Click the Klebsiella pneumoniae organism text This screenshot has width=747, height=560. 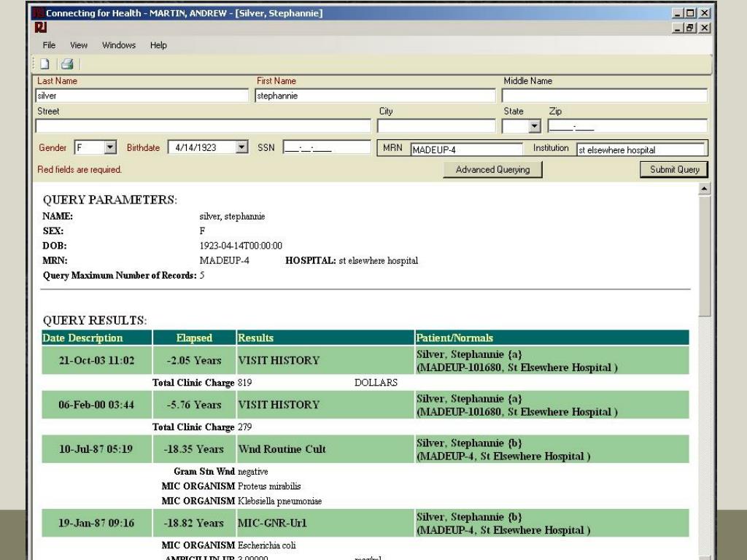click(279, 501)
